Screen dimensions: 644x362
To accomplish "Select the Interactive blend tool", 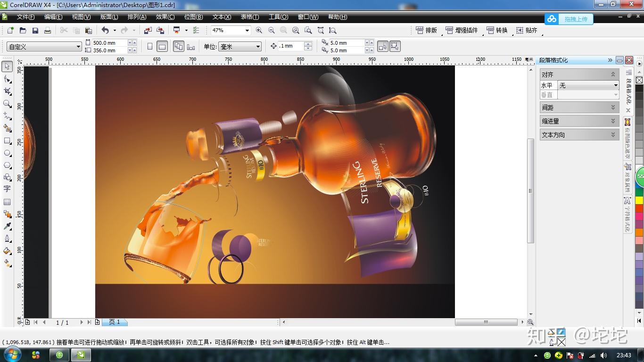I will tap(7, 214).
